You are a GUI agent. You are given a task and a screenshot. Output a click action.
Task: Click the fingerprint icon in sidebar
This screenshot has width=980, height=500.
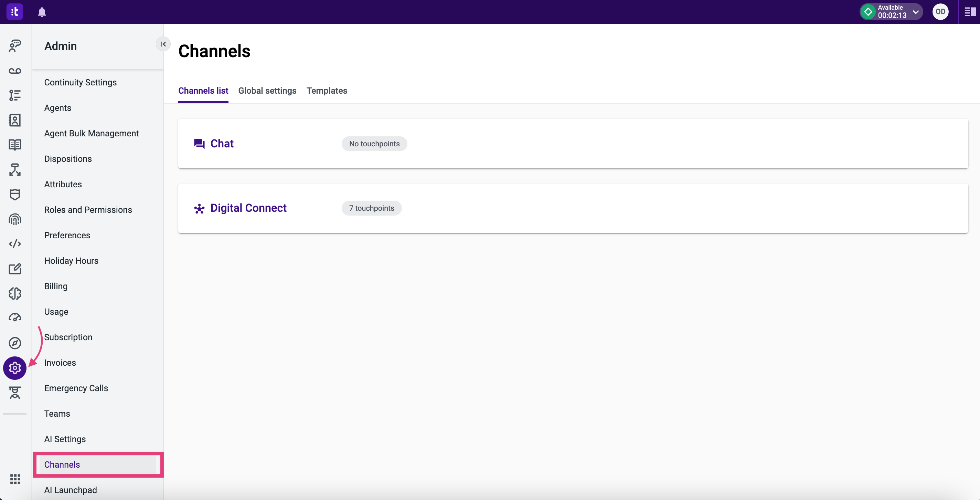[15, 219]
